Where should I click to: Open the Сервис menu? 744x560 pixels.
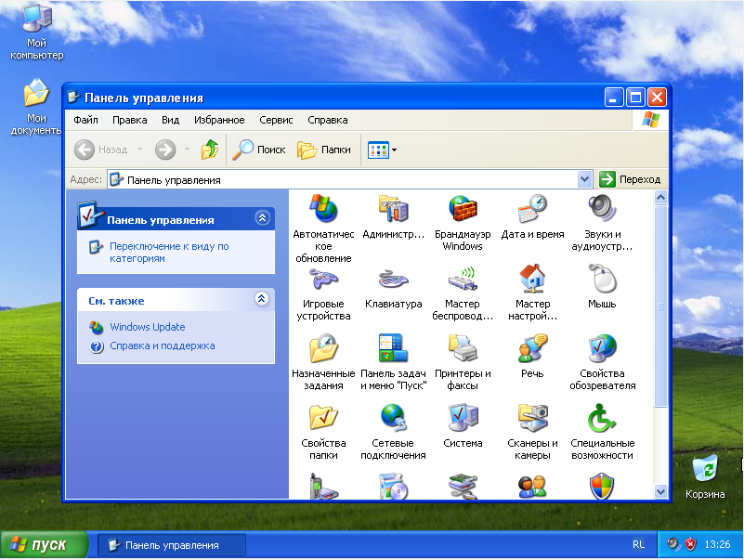[276, 120]
